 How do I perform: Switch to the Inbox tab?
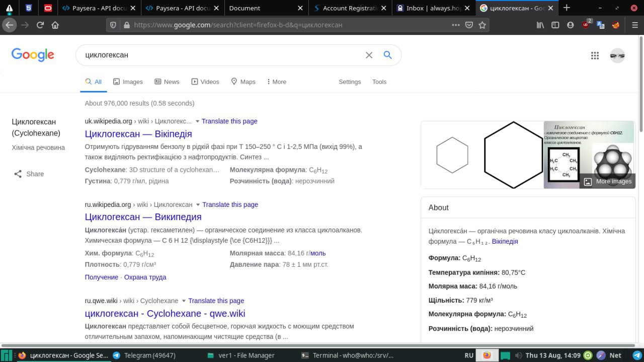[433, 8]
